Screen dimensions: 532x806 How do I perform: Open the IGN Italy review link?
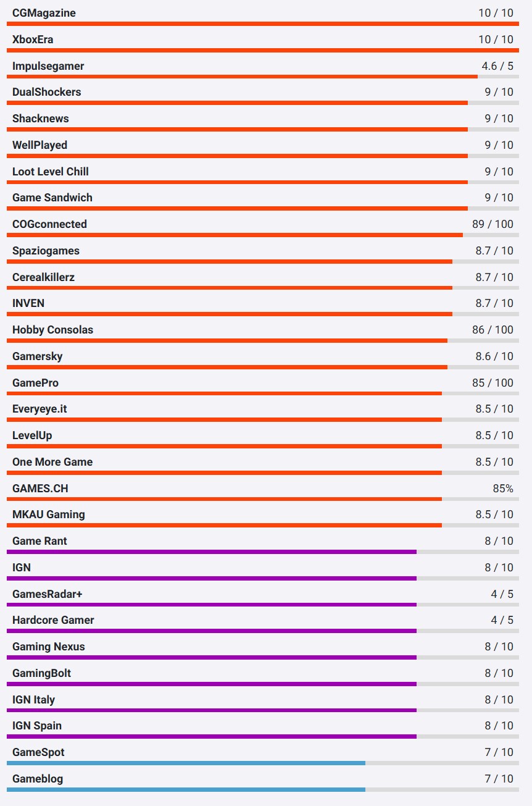click(x=33, y=700)
